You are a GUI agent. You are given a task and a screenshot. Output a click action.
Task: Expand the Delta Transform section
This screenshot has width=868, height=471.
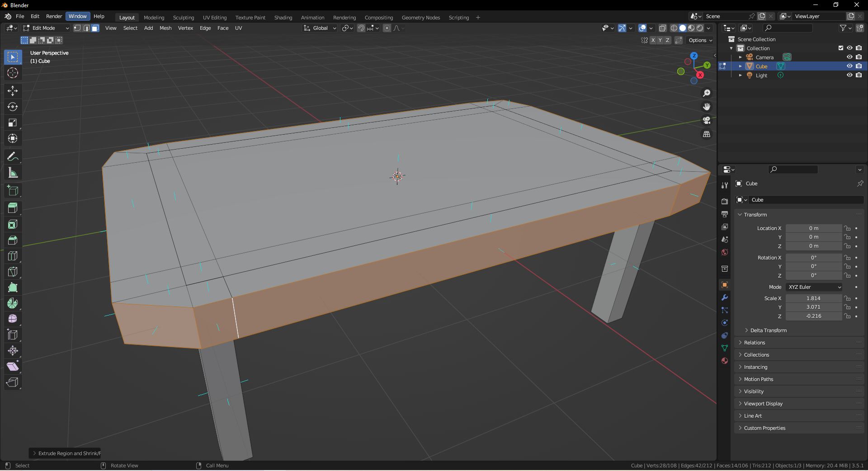click(768, 330)
